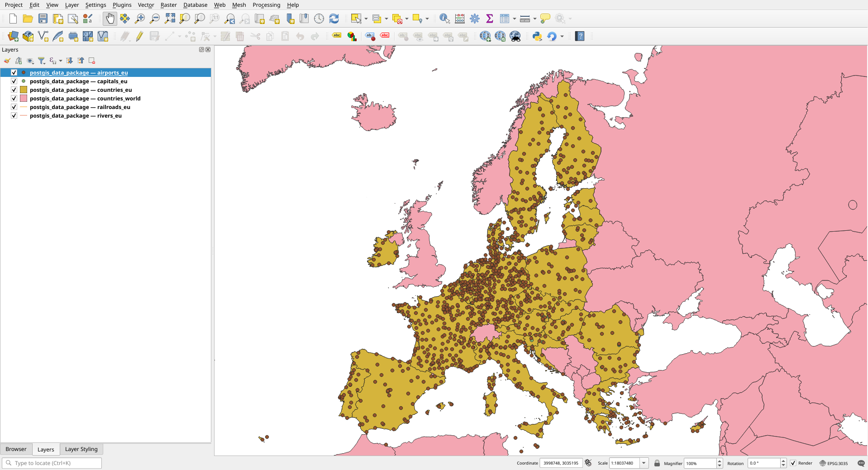Click the Zoom Full extent icon
868x470 pixels.
[x=170, y=19]
